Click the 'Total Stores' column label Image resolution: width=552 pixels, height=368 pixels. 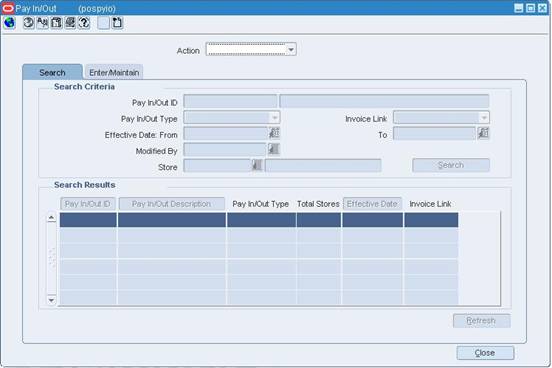pos(318,204)
